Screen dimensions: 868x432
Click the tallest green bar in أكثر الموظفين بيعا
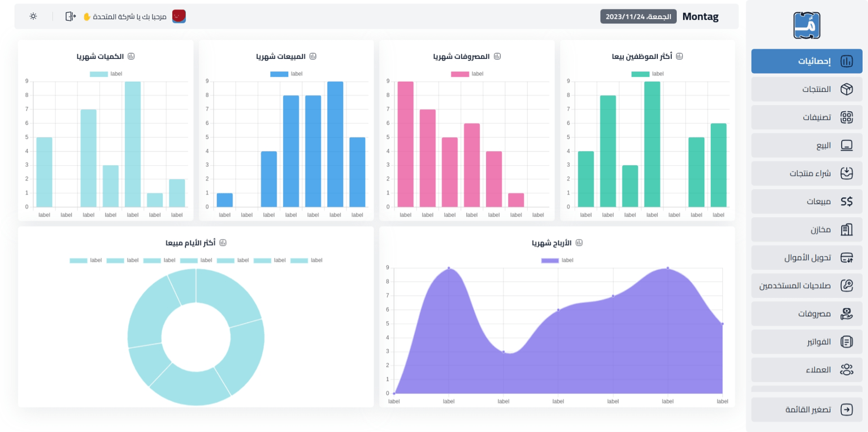[x=652, y=144]
